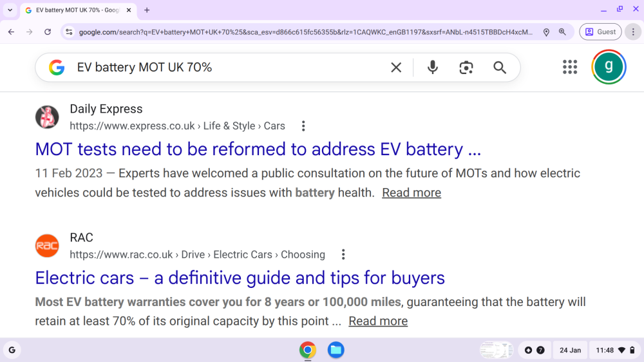This screenshot has height=362, width=644.
Task: Open a new tab with plus button
Action: tap(147, 10)
